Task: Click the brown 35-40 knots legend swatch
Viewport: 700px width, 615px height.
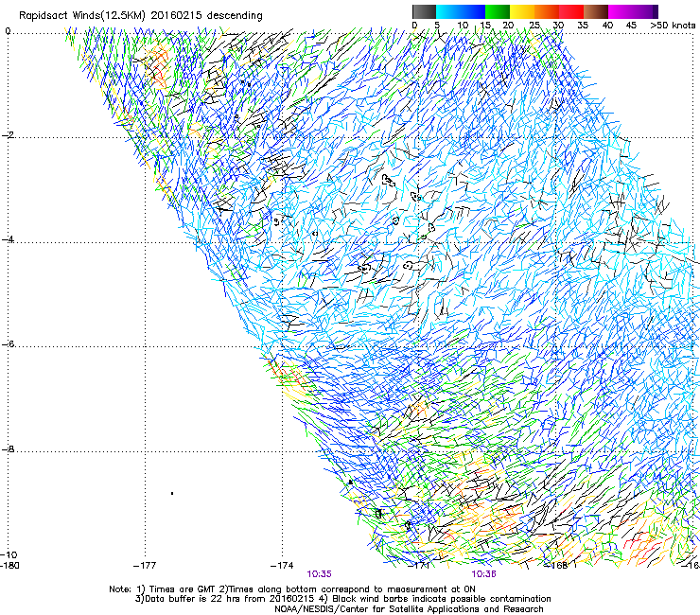Action: [596, 11]
